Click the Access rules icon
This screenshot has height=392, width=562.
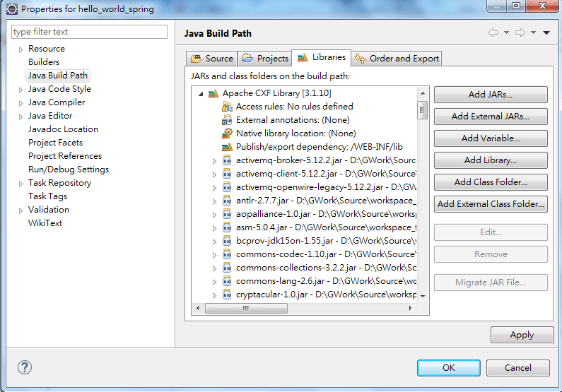(x=227, y=107)
